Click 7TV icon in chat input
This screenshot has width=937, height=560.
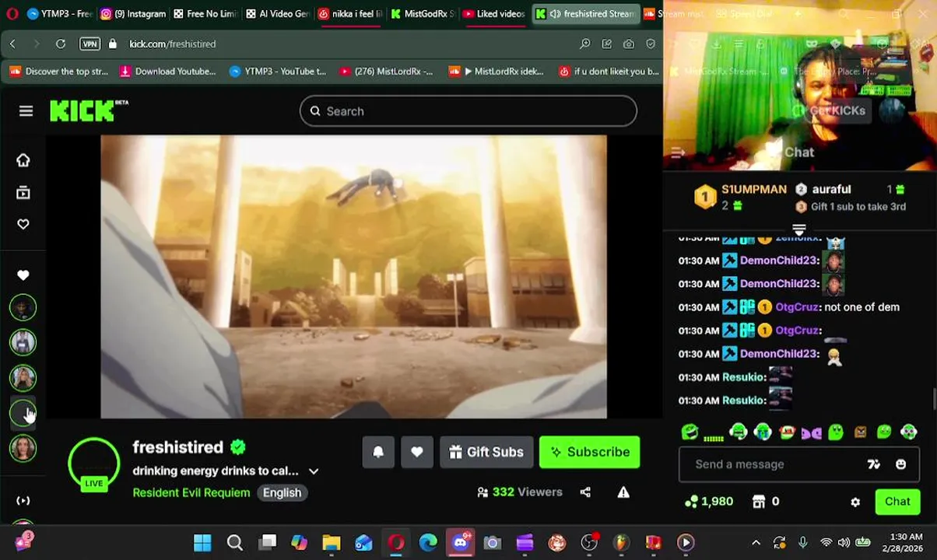(x=874, y=464)
